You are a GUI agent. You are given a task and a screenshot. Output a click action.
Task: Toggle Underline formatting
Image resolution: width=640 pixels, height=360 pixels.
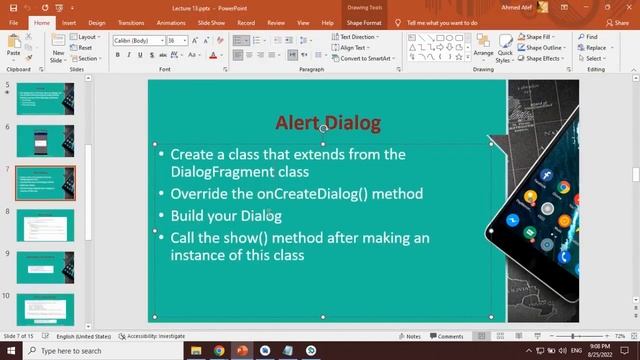coord(140,55)
